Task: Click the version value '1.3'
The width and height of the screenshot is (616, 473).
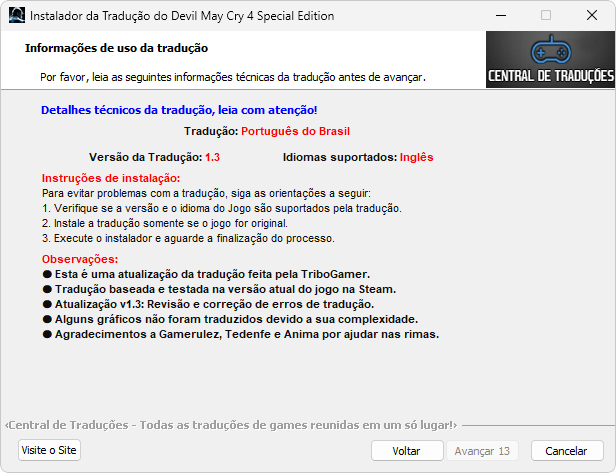Action: point(213,157)
